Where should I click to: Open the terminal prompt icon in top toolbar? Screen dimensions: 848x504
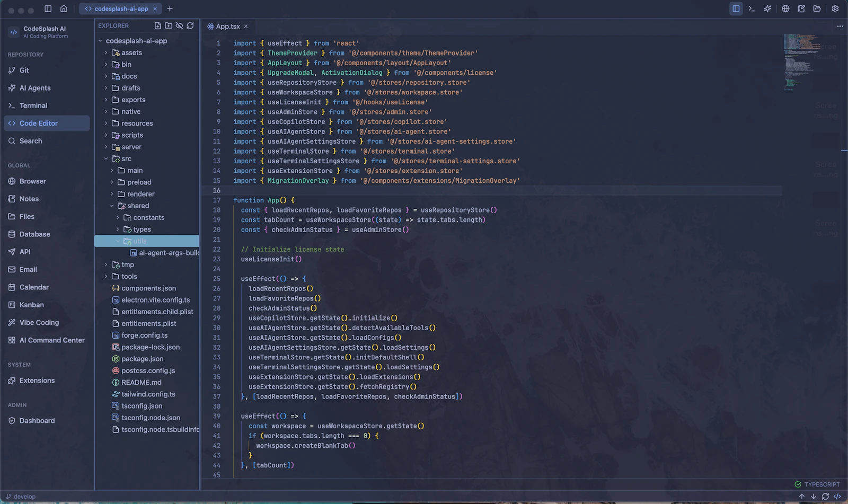[752, 8]
